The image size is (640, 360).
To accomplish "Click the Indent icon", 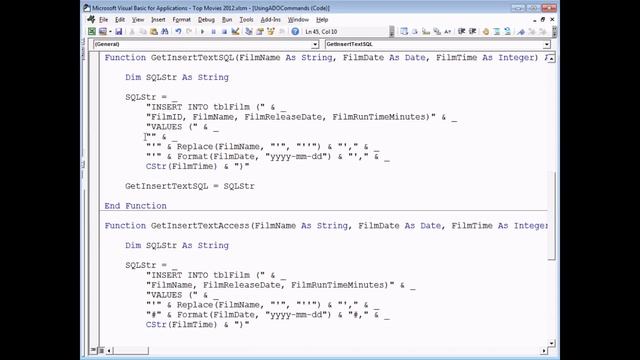I will pos(462,31).
